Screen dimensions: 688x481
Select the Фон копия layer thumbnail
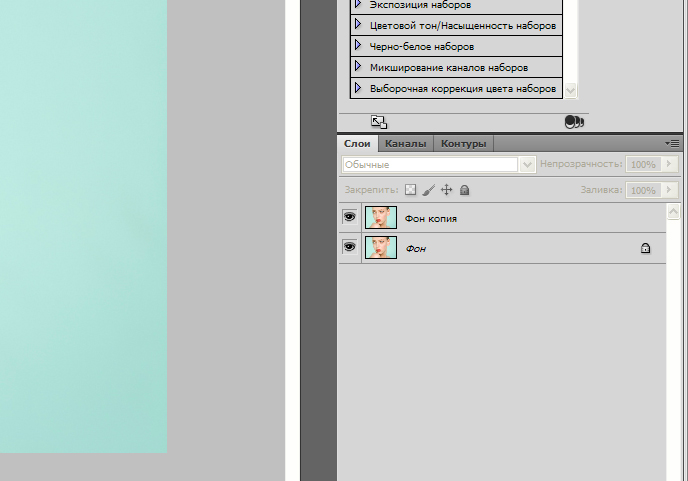(x=381, y=217)
